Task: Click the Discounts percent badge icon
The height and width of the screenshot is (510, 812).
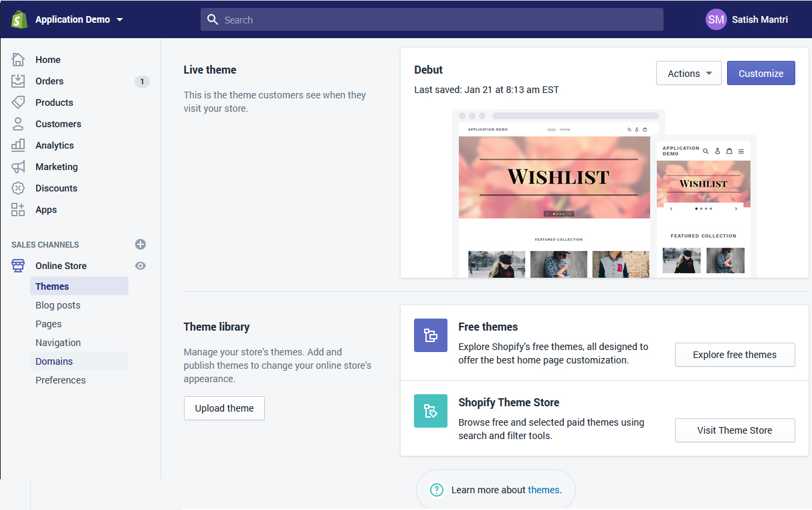Action: click(x=18, y=188)
